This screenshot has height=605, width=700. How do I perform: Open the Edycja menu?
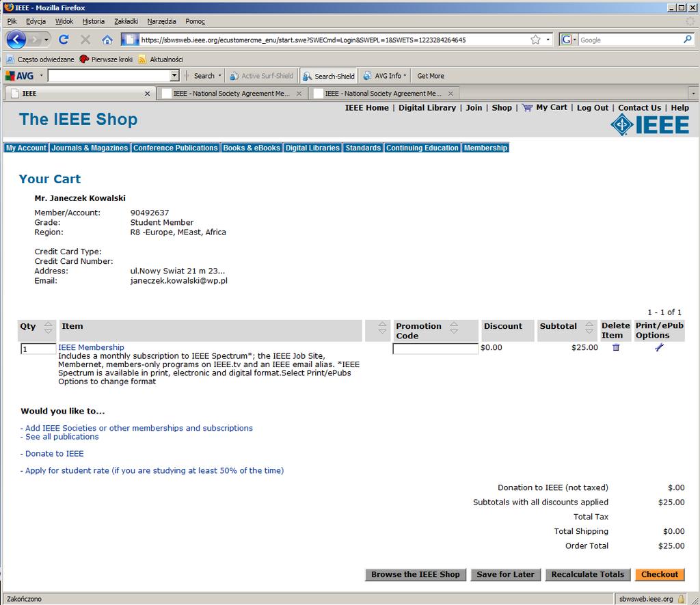[x=36, y=21]
